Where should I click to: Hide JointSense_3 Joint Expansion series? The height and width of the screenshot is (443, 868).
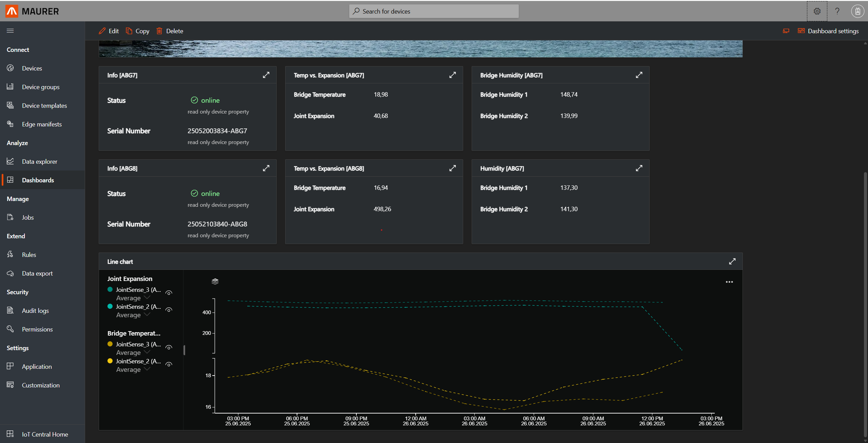(x=169, y=293)
